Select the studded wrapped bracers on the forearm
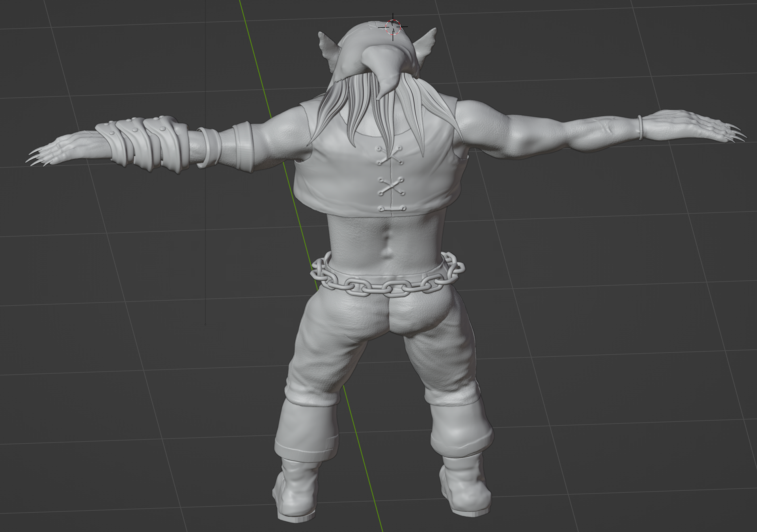 pos(143,144)
